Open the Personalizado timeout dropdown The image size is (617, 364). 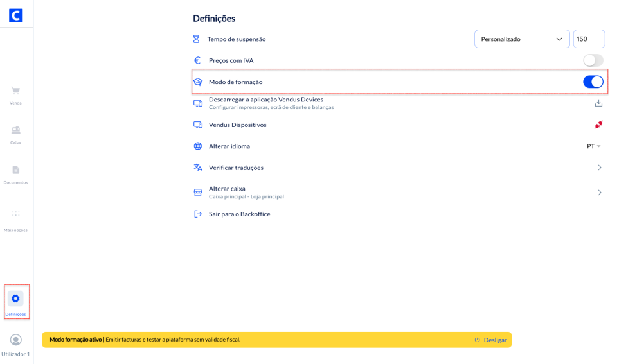[521, 39]
